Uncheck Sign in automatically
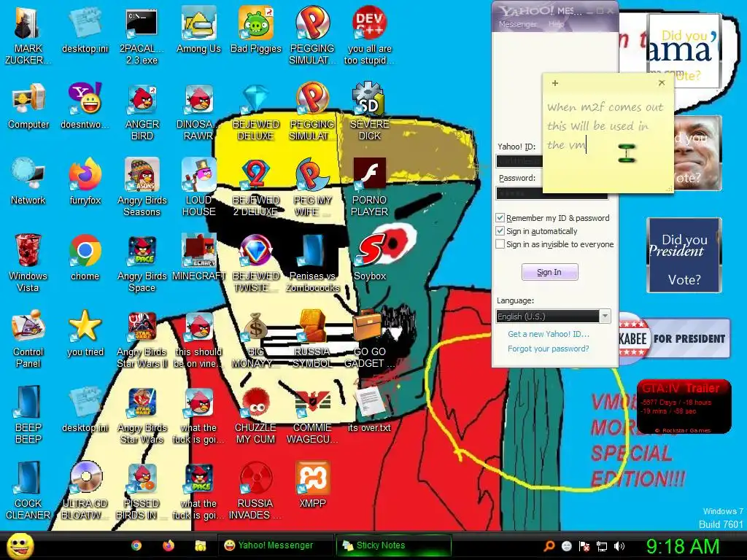 pos(500,231)
